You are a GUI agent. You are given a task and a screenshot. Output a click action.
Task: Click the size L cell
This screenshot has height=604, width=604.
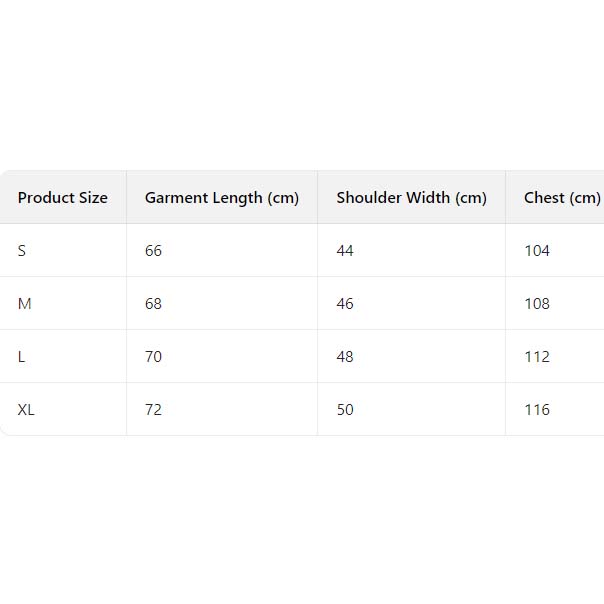click(x=22, y=357)
